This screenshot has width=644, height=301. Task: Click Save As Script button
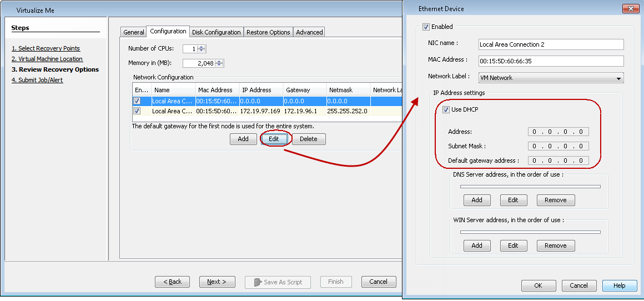click(278, 282)
